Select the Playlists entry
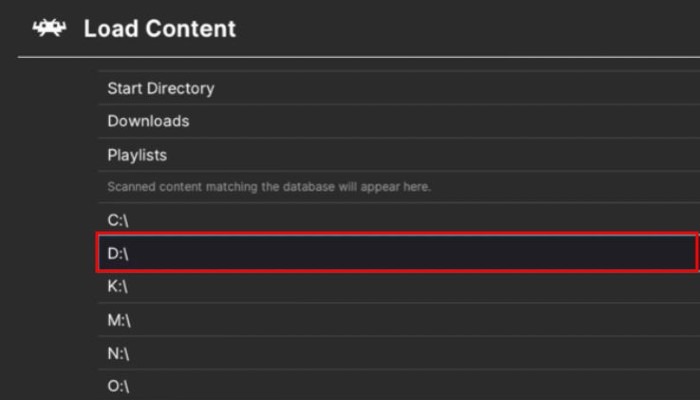This screenshot has height=400, width=700. click(x=137, y=155)
